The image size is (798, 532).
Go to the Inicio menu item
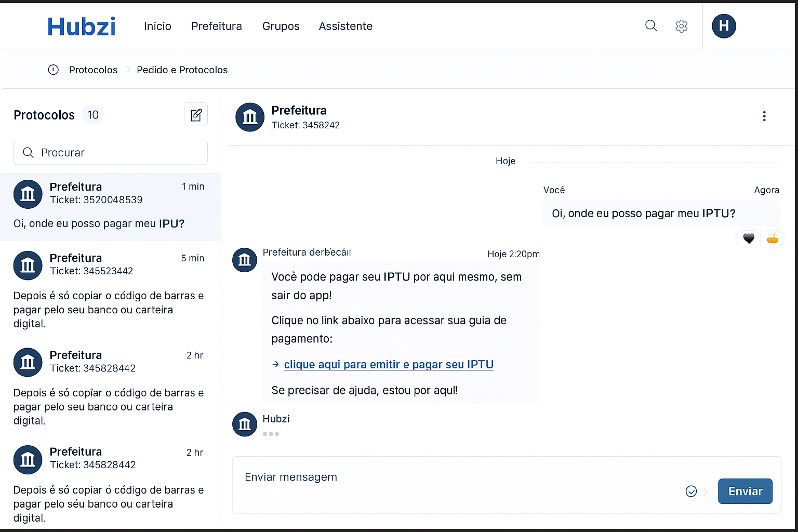[157, 26]
